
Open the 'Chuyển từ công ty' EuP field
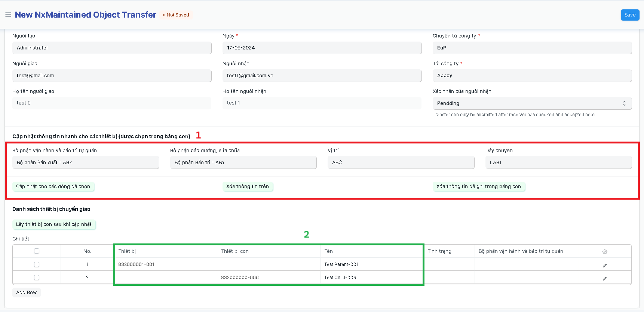(x=532, y=48)
